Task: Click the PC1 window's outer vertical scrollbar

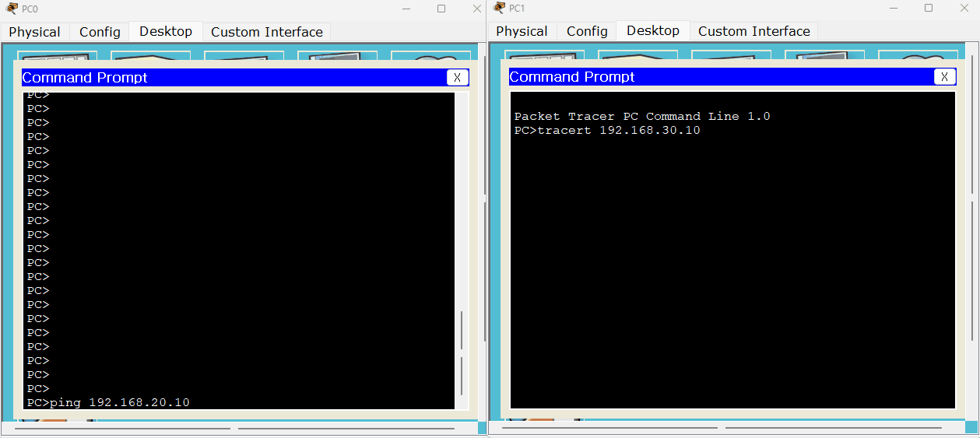Action: click(x=973, y=233)
